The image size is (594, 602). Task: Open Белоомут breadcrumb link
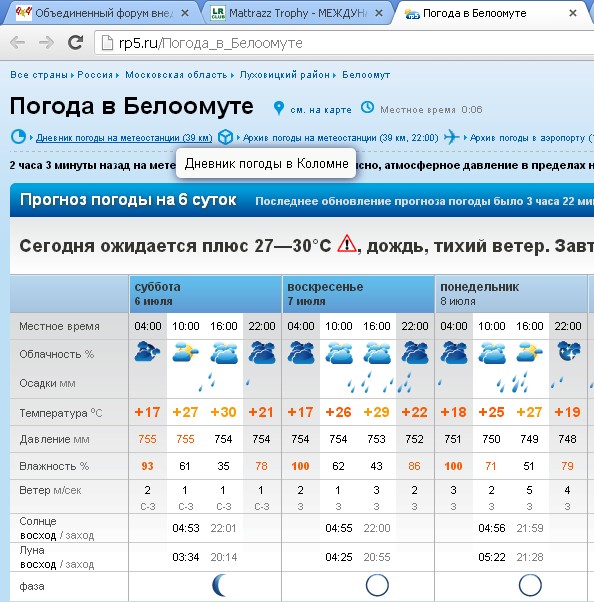[366, 74]
